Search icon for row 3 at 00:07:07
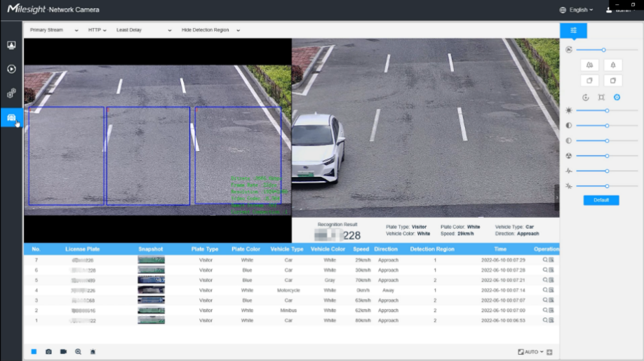644x361 pixels. [x=545, y=300]
